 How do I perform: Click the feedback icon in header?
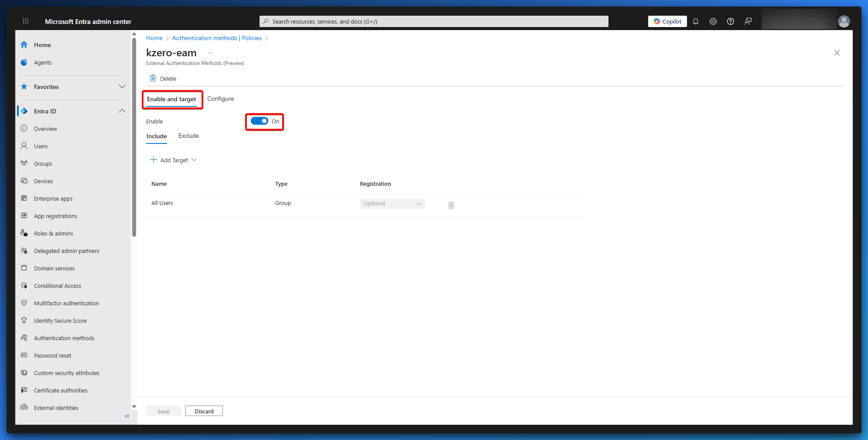click(x=748, y=21)
